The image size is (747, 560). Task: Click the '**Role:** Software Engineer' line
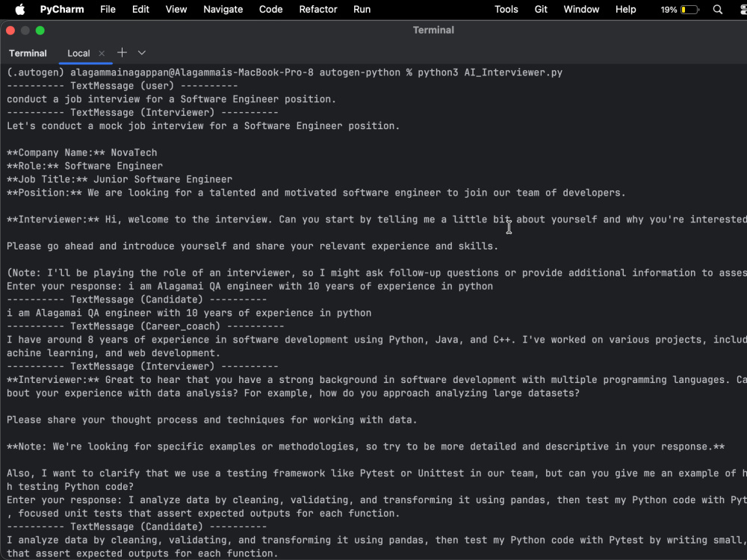(x=84, y=166)
